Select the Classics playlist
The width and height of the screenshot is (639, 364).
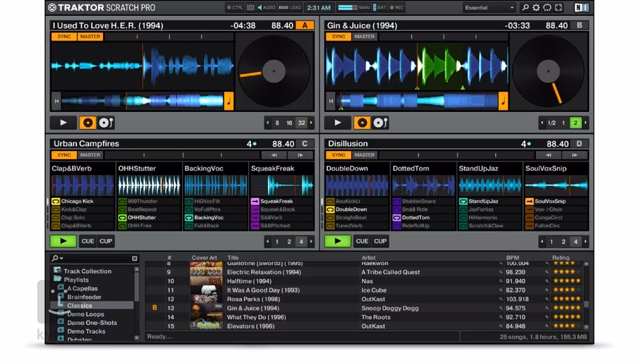(x=80, y=306)
